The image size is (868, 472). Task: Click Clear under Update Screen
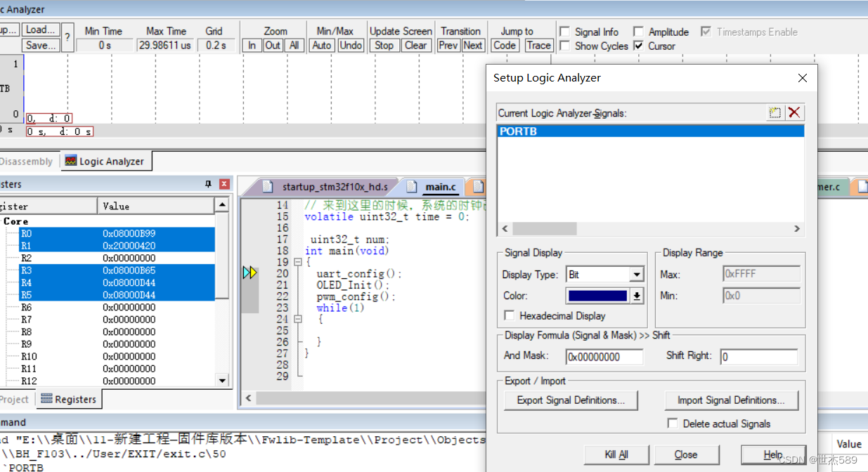[x=416, y=45]
